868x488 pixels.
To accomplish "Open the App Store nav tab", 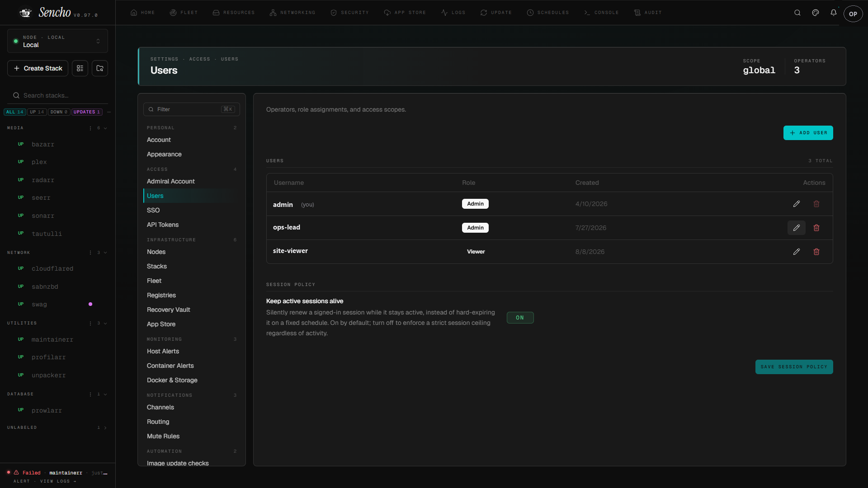I will coord(405,13).
